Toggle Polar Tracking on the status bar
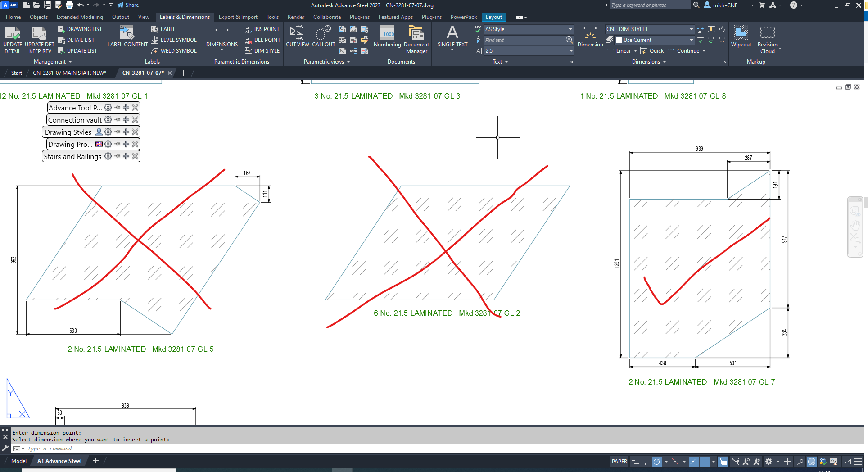The height and width of the screenshot is (472, 868). pyautogui.click(x=657, y=462)
